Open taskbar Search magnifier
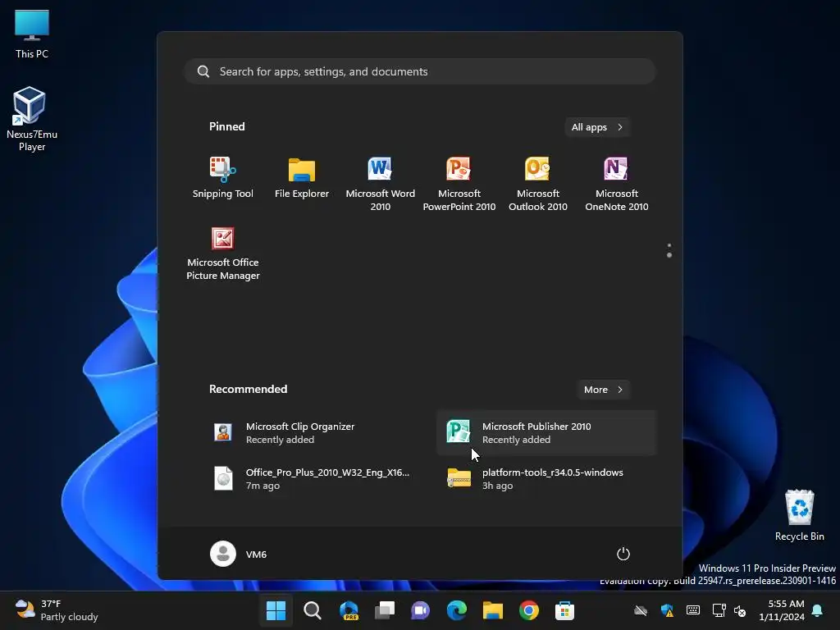Image resolution: width=840 pixels, height=630 pixels. pos(313,610)
